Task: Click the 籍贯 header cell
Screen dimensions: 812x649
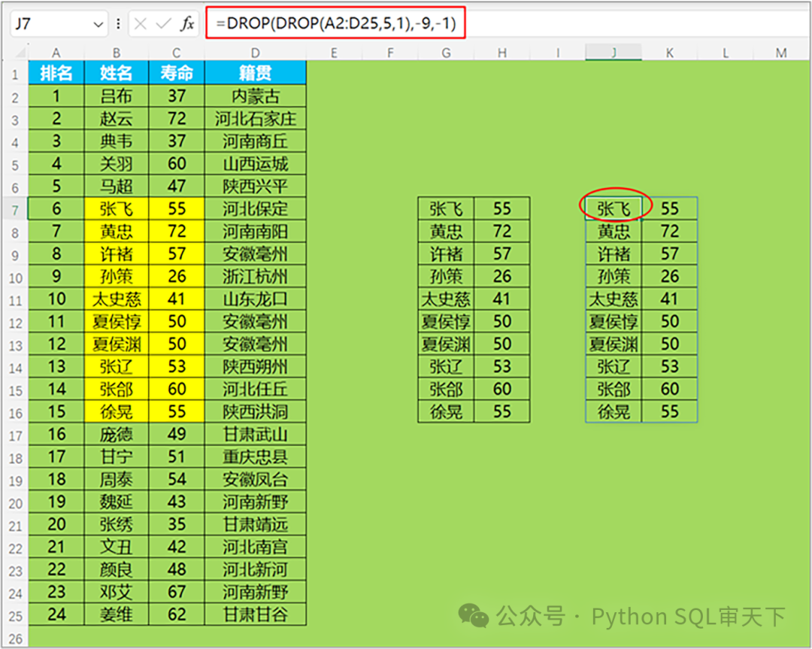Action: 256,73
